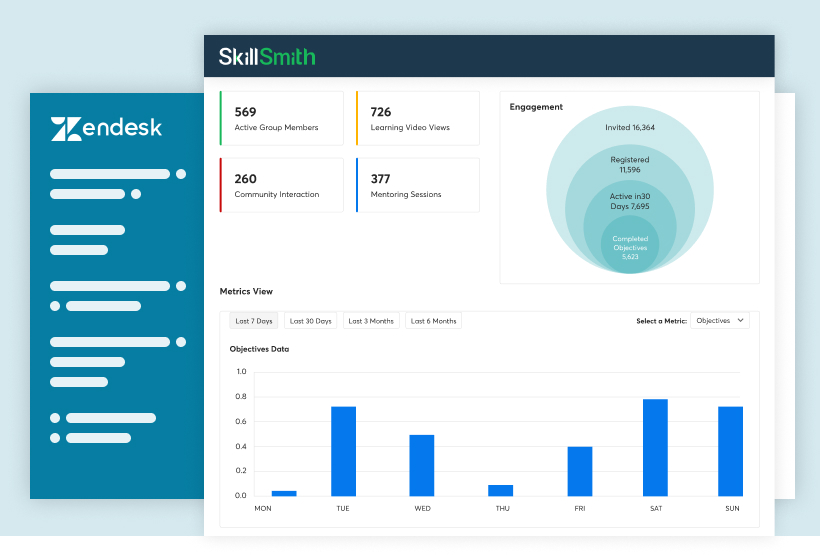Click the 726 value

tap(381, 112)
